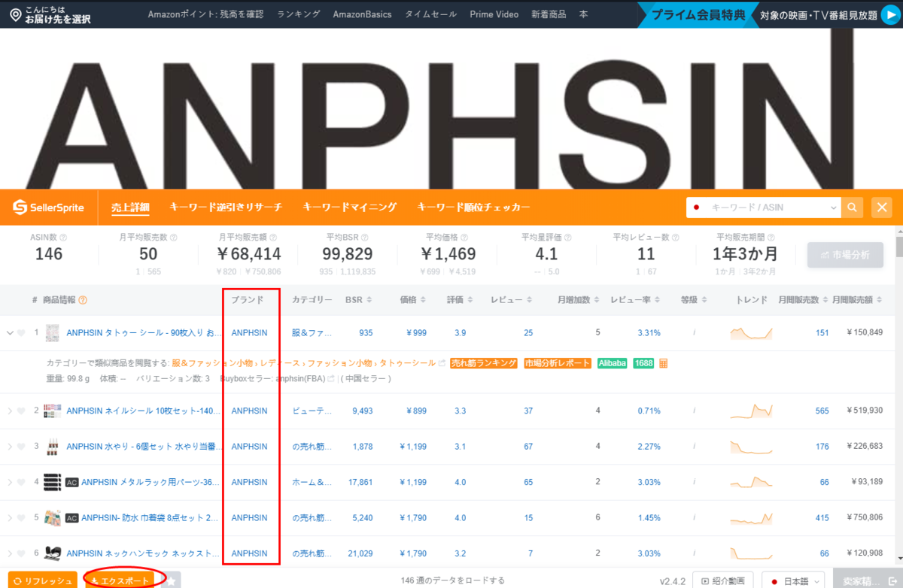This screenshot has width=903, height=588.
Task: Expand details of row 2 nail seal
Action: point(10,411)
